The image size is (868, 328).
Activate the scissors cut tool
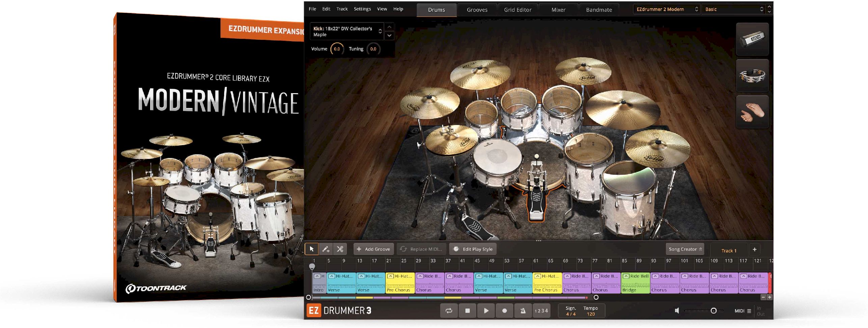click(x=340, y=249)
